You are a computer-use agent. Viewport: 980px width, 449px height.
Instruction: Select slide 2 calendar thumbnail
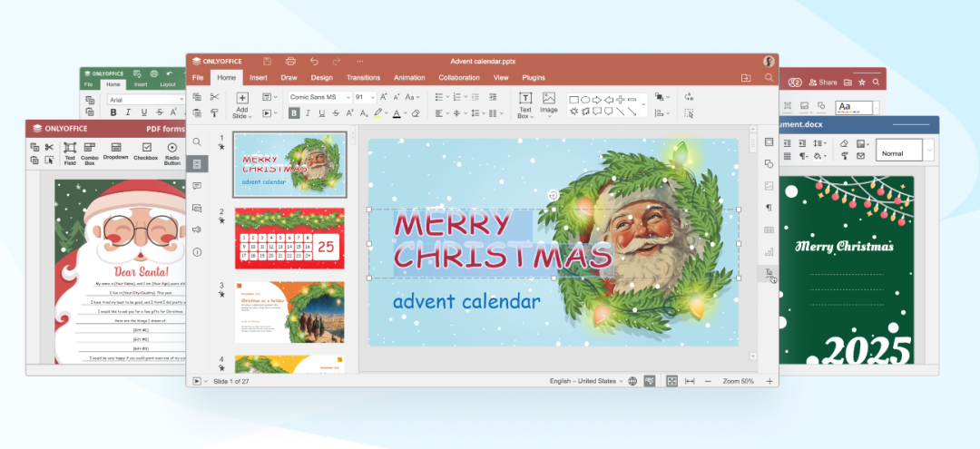tap(289, 239)
